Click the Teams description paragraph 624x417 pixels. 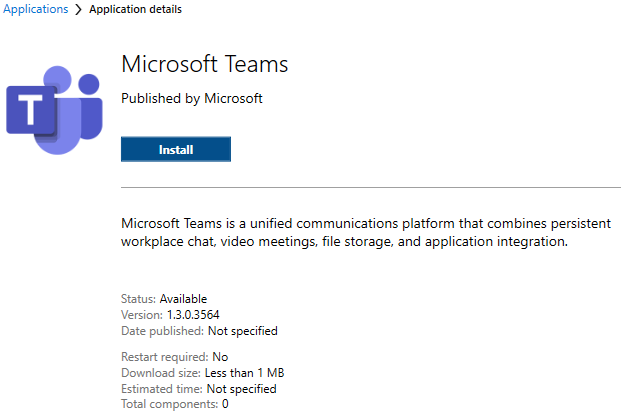[x=366, y=232]
